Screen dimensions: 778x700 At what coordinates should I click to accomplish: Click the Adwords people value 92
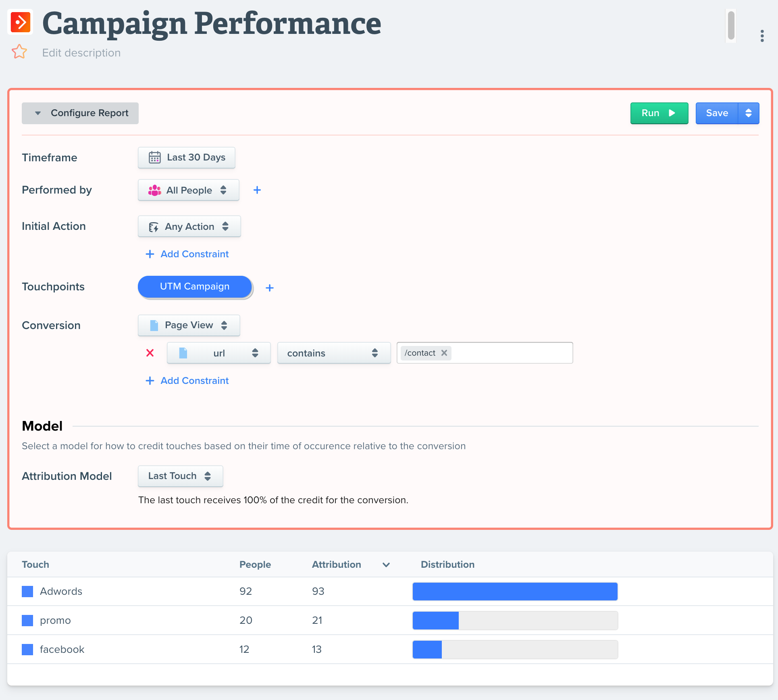click(x=246, y=592)
